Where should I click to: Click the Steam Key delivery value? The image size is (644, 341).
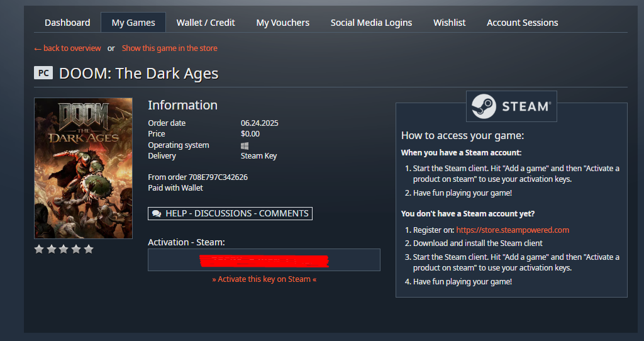pyautogui.click(x=258, y=155)
